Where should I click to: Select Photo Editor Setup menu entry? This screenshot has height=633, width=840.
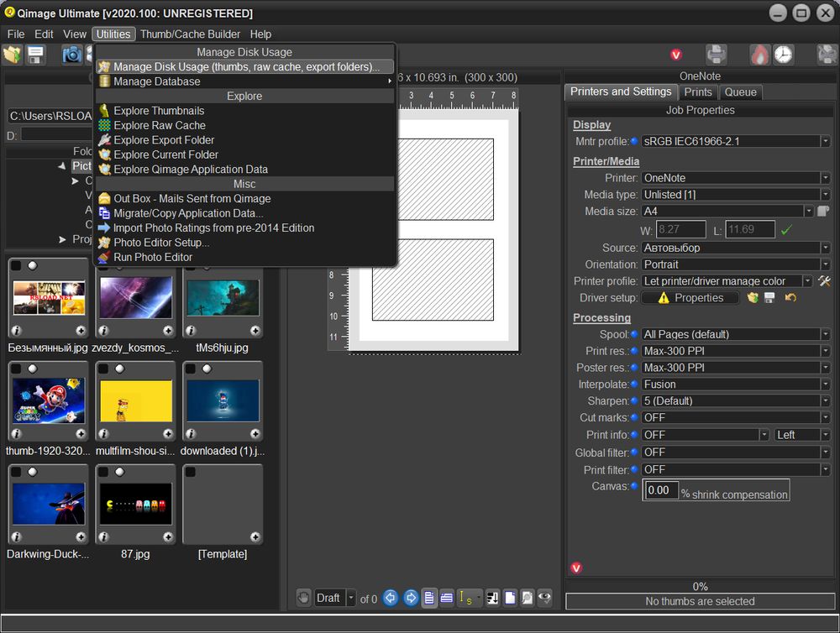(x=161, y=243)
